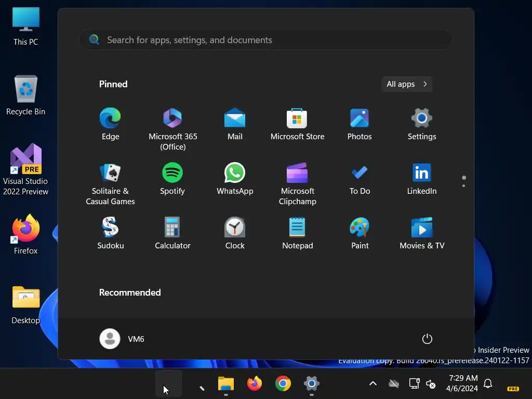Open the To Do app
Viewport: 532px width, 399px height.
360,179
